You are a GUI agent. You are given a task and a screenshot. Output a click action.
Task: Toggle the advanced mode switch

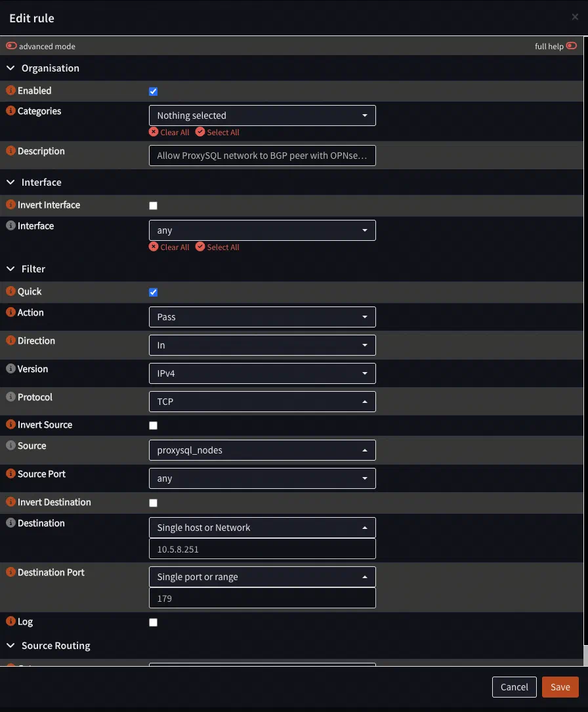[11, 46]
